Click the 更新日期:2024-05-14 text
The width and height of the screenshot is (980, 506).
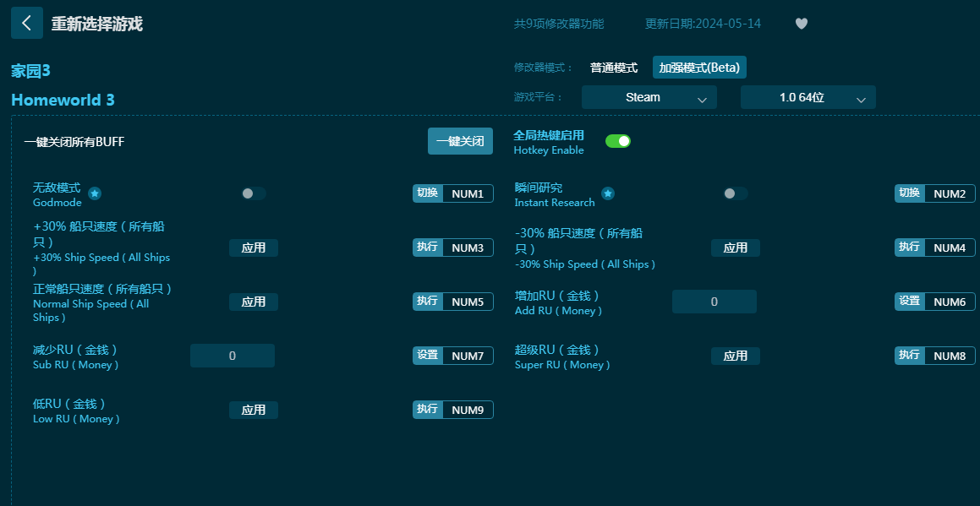[x=704, y=24]
